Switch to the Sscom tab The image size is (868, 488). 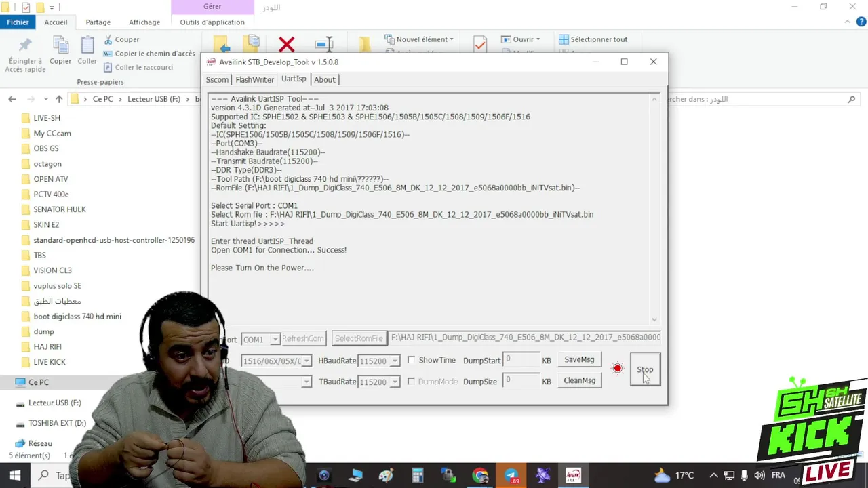pos(217,79)
